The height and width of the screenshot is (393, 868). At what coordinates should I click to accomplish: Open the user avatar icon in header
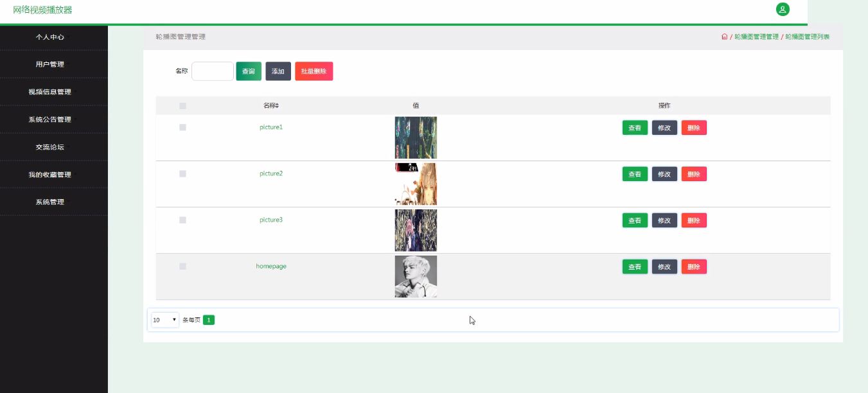click(782, 10)
